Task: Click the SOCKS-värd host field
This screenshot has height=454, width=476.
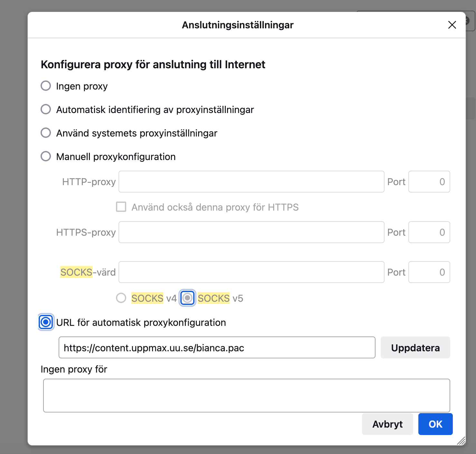Action: (252, 272)
